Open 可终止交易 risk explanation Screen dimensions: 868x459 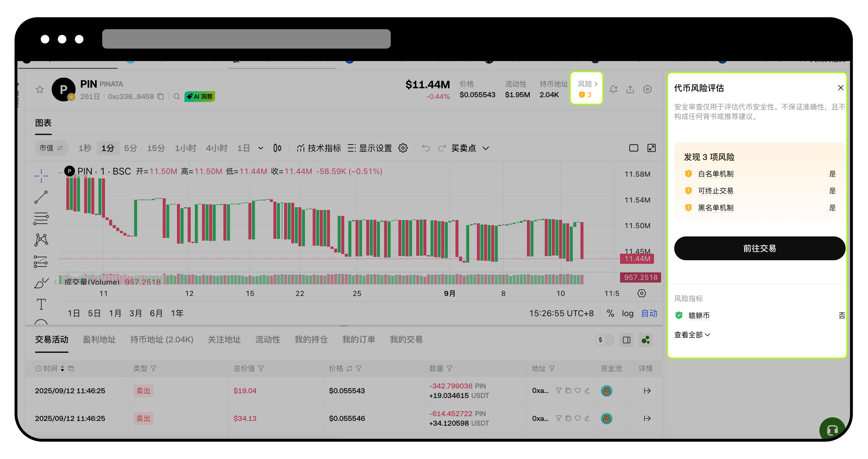click(x=716, y=191)
